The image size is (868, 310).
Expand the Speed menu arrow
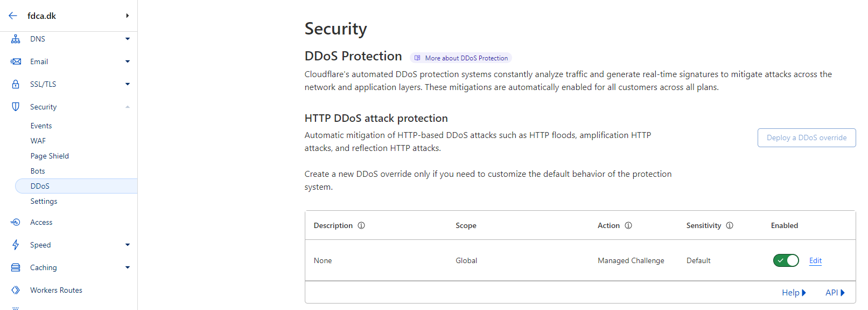point(128,245)
